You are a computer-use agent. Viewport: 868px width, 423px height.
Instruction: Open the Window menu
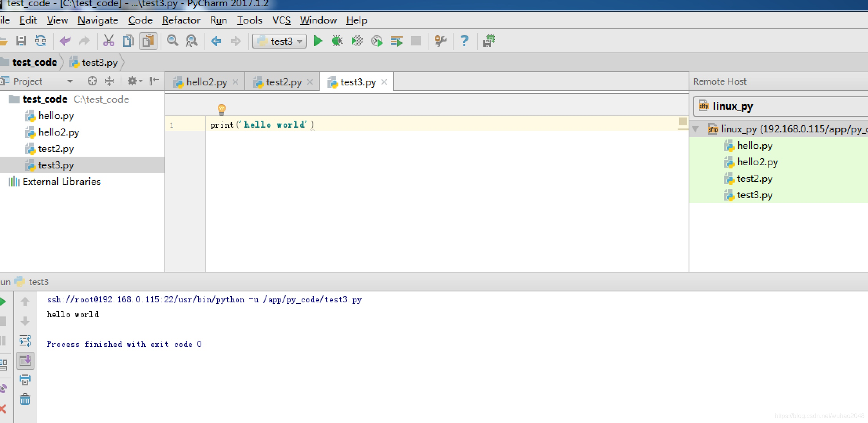[318, 20]
